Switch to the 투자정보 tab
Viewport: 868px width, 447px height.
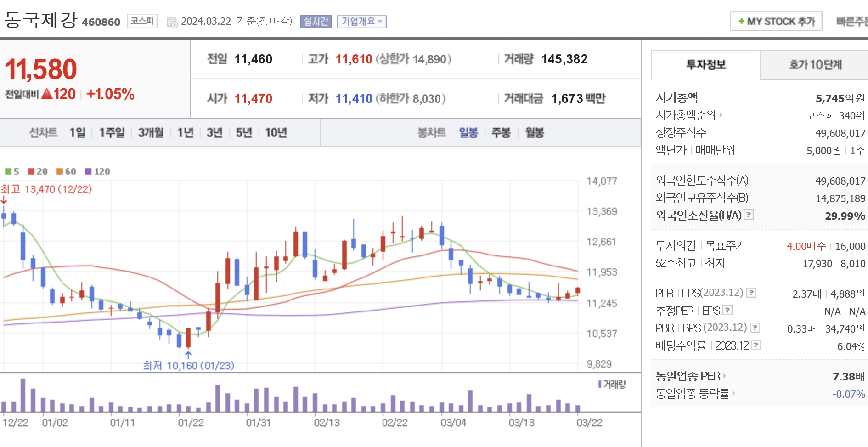pos(706,65)
